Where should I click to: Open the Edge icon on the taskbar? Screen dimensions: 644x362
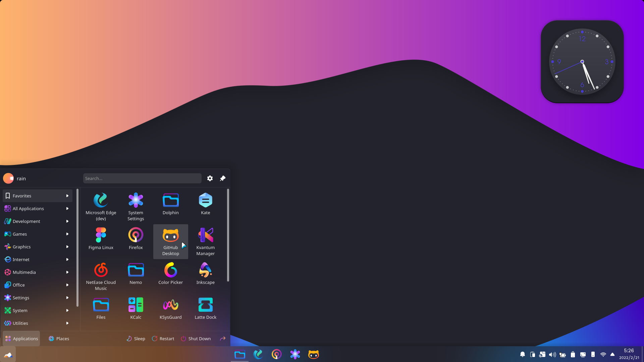pos(258,354)
